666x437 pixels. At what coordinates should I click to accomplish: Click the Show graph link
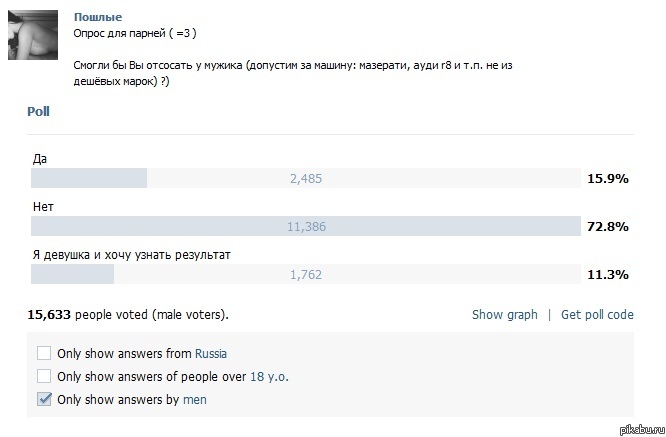click(x=504, y=314)
